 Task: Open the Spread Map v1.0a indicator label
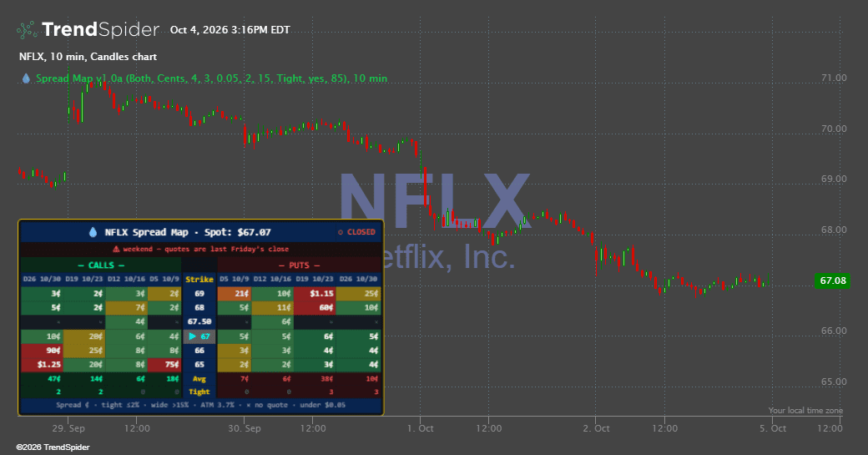(211, 78)
